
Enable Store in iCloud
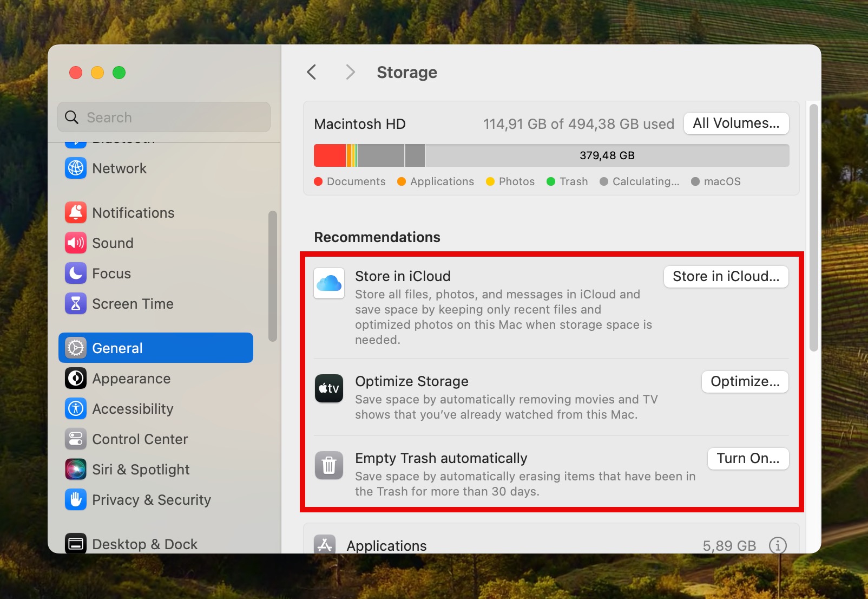click(x=726, y=276)
